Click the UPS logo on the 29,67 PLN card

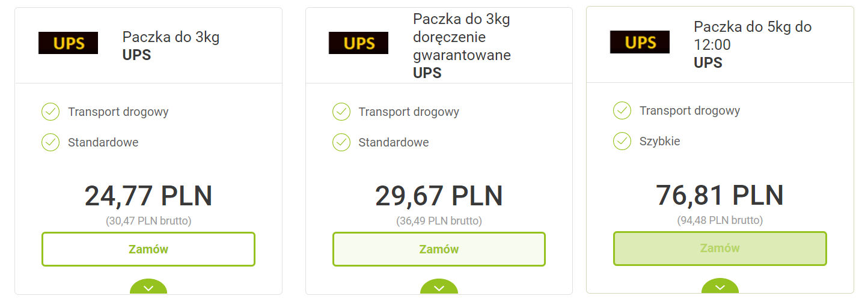pyautogui.click(x=358, y=43)
